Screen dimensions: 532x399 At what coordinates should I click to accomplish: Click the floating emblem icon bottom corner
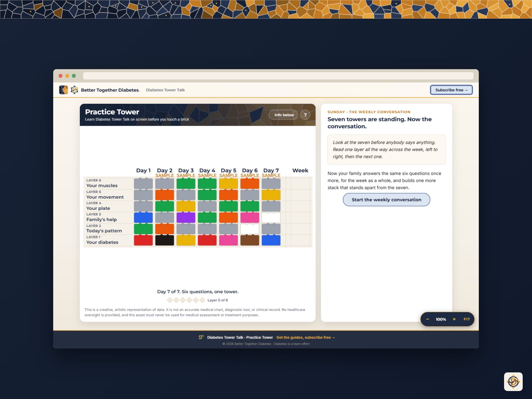(513, 381)
